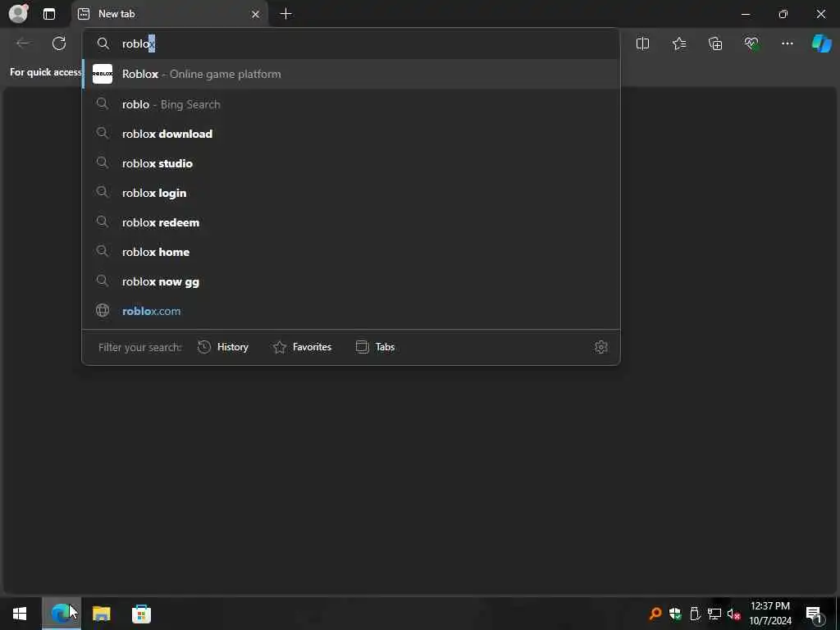Go back with the back arrow
This screenshot has height=630, width=840.
[23, 43]
